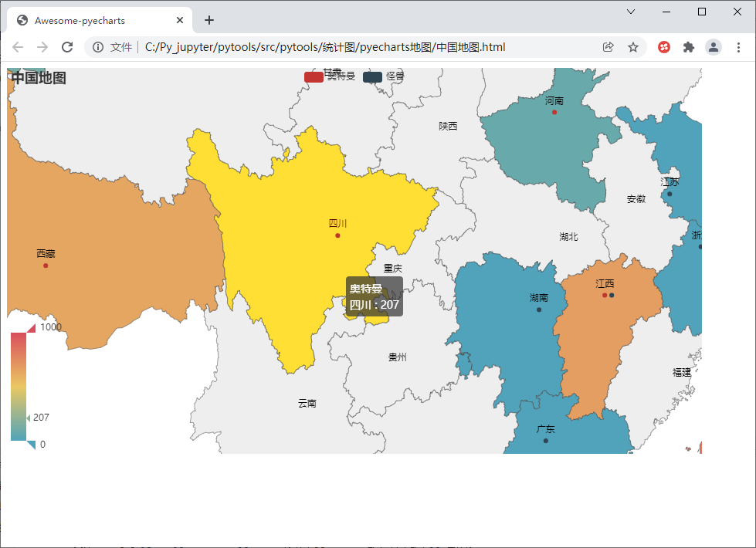
Task: Click the 四川 province label
Action: pyautogui.click(x=337, y=223)
